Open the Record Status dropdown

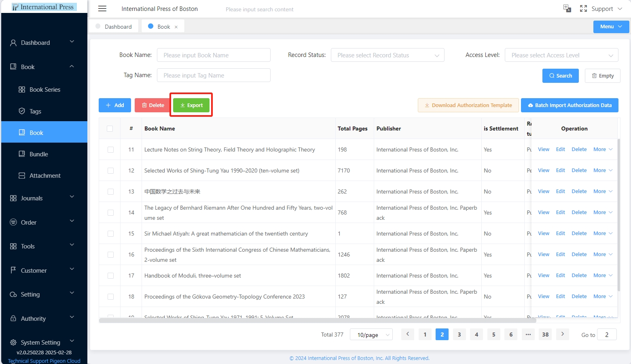[x=387, y=55]
